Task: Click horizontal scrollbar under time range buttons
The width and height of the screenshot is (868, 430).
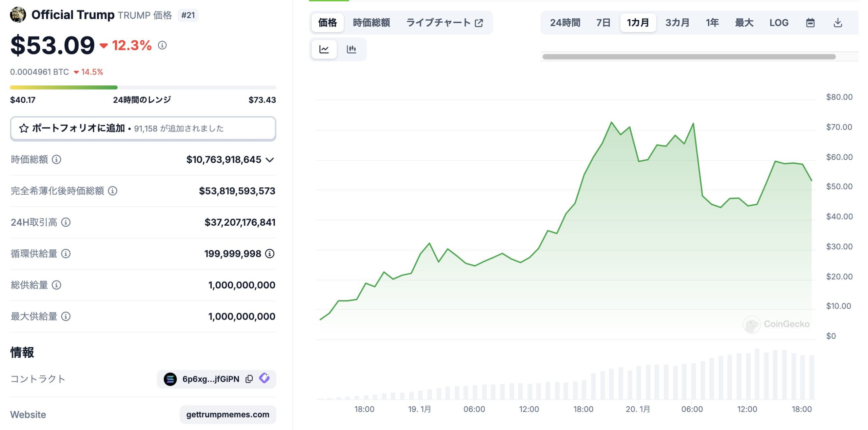Action: (x=689, y=57)
